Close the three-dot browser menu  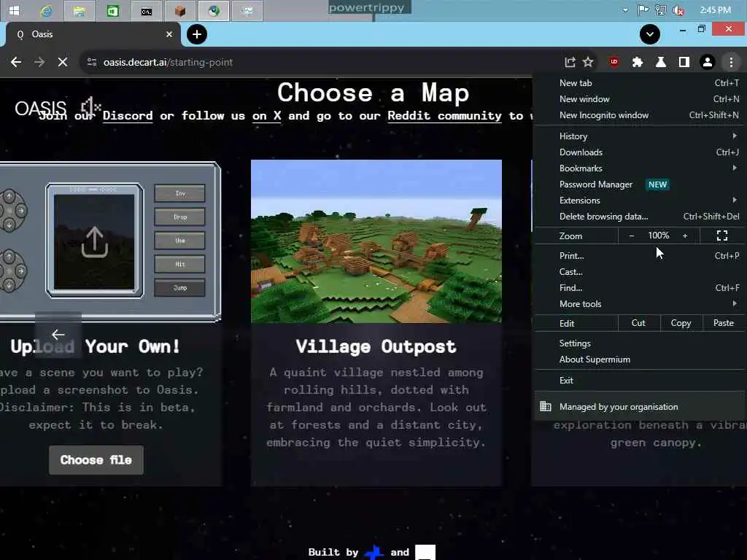(731, 62)
